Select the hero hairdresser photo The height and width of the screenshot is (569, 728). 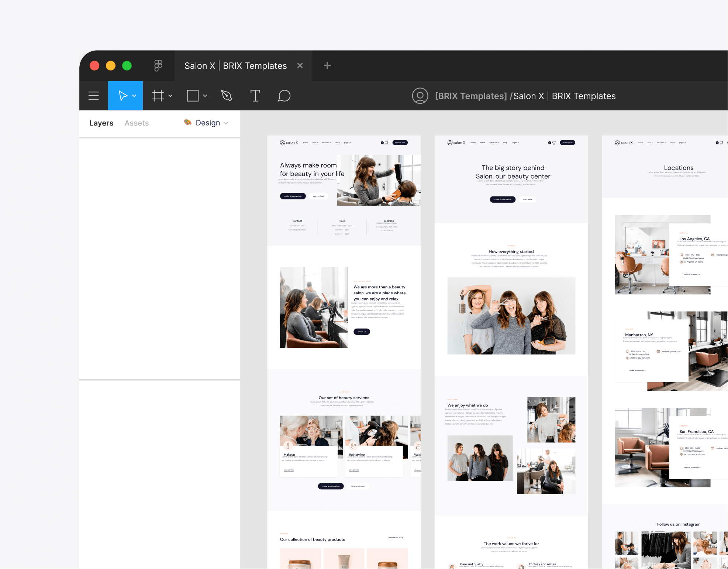click(379, 180)
